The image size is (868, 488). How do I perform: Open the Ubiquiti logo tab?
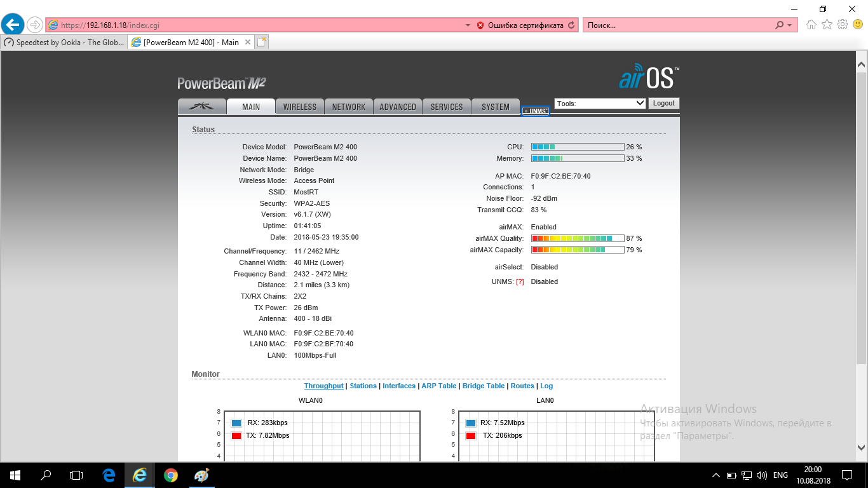coord(202,107)
